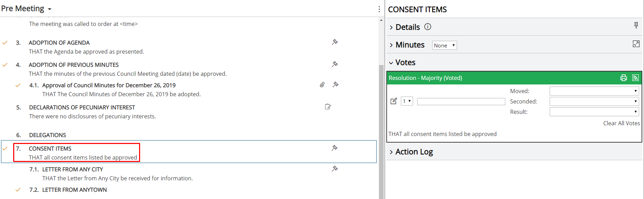Click the edit pencil icon beside vote number
644x199 pixels.
click(394, 101)
